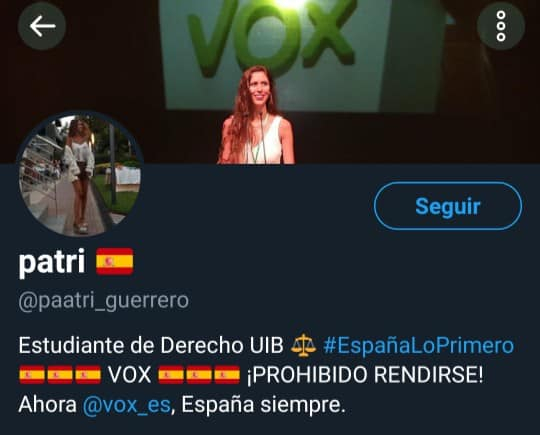This screenshot has height=435, width=540.
Task: Click the text Estudiante de Derecho UIB
Action: point(151,345)
